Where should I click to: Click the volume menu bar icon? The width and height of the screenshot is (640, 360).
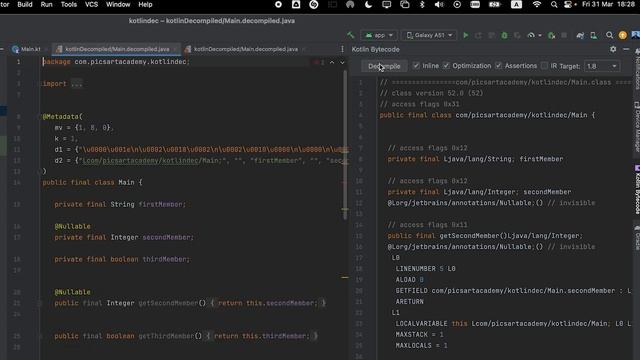[x=439, y=4]
